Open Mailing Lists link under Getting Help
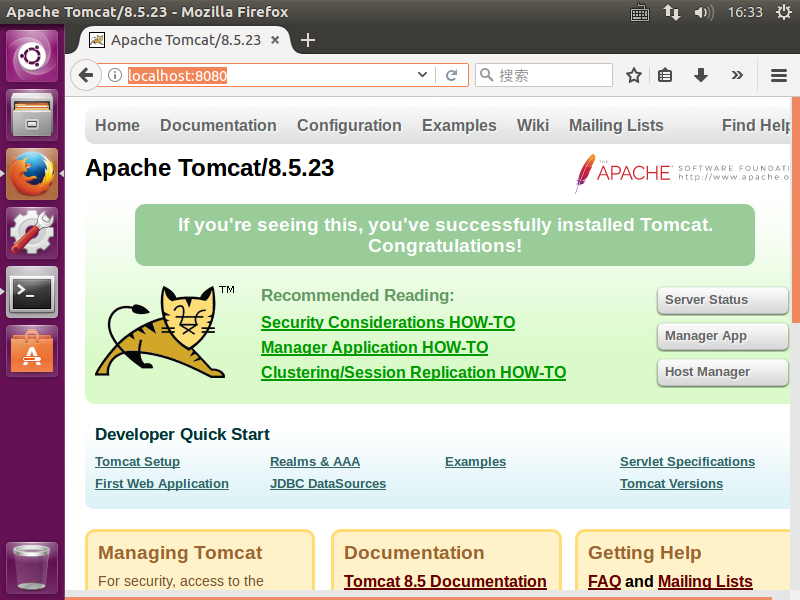 point(705,581)
